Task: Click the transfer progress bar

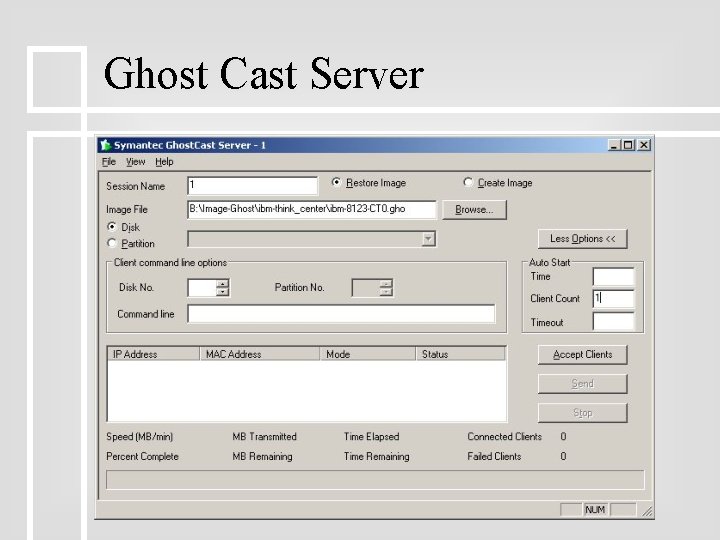Action: [375, 480]
